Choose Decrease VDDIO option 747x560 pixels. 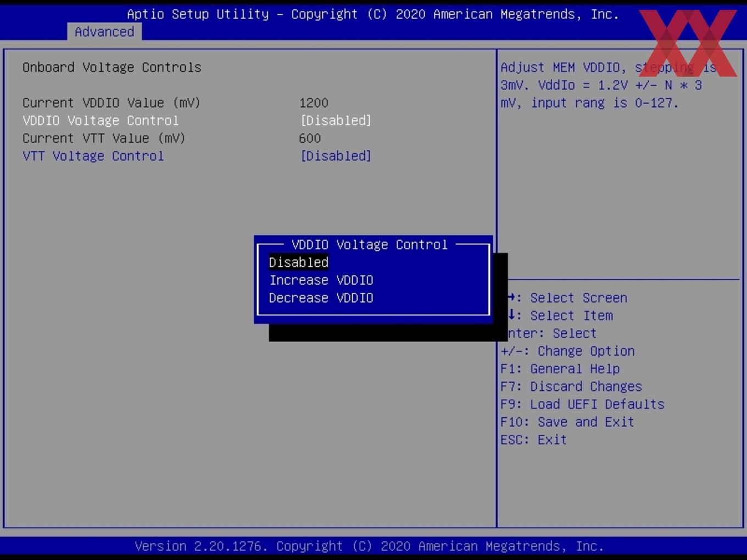(321, 298)
